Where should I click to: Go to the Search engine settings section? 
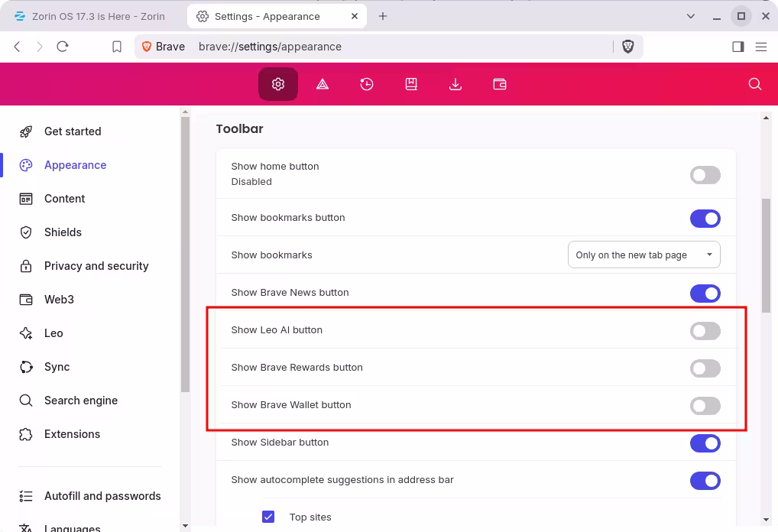(x=81, y=401)
